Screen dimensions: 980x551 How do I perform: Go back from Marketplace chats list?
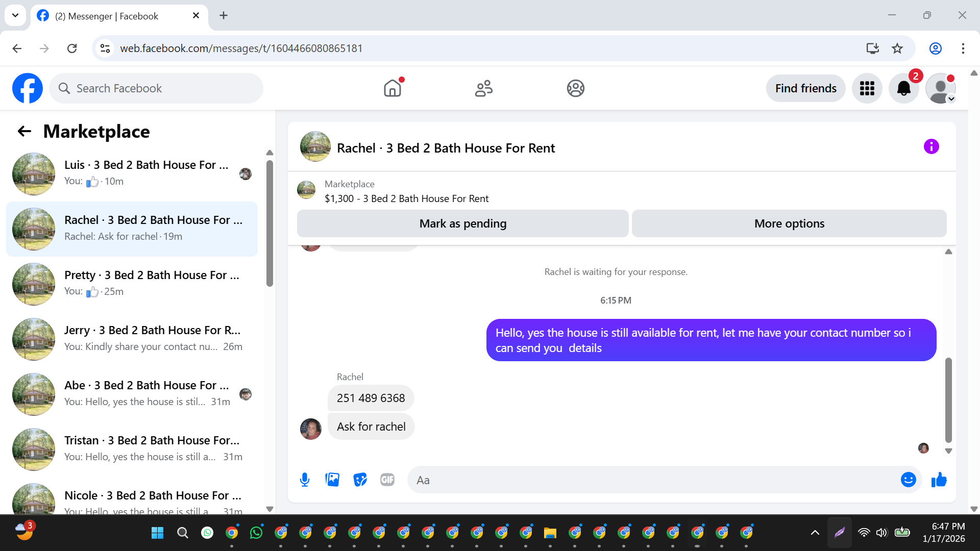[24, 132]
